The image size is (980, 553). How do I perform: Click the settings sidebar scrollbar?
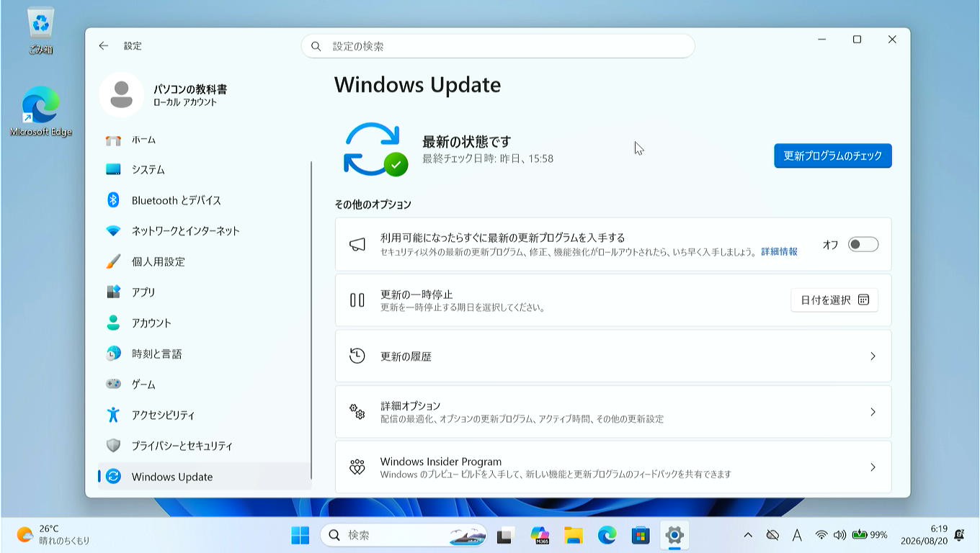311,320
